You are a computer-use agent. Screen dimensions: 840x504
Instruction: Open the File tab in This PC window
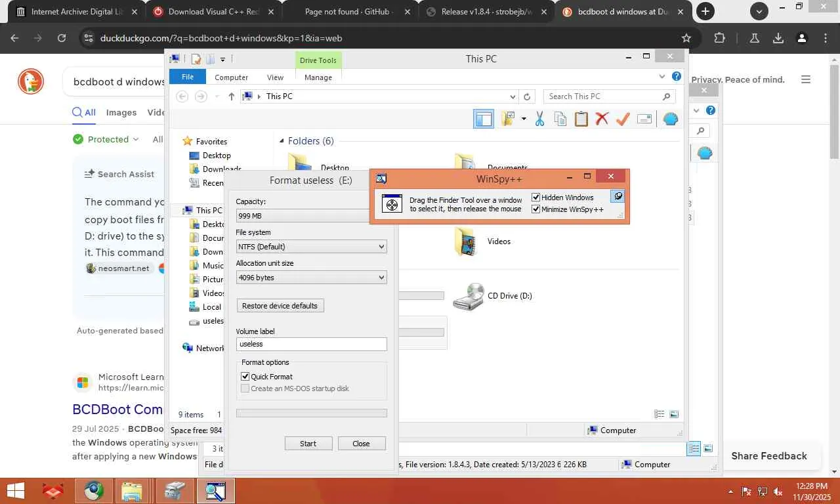188,77
